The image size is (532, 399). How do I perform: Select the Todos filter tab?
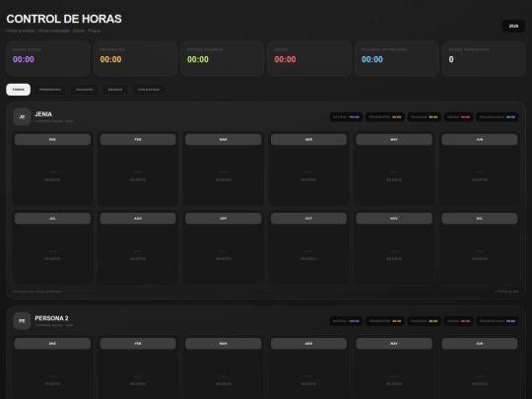click(x=19, y=90)
